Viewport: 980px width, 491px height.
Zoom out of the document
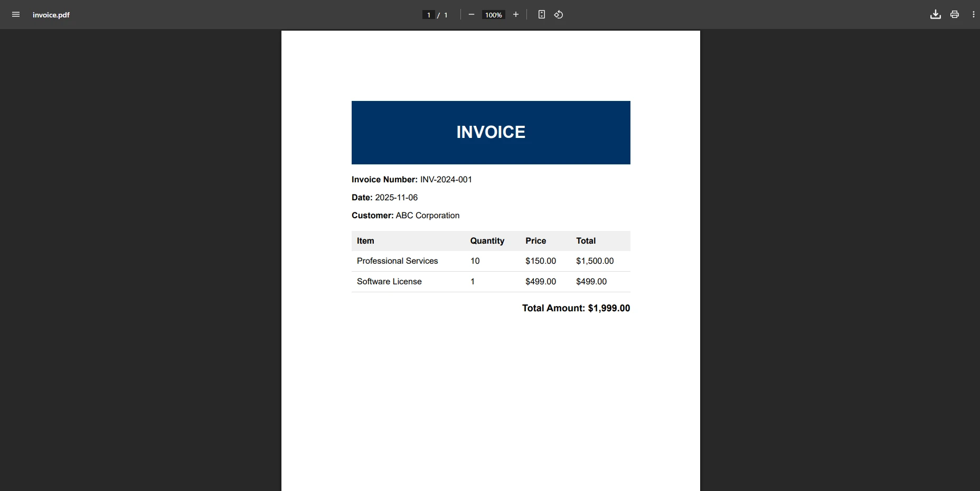point(472,14)
